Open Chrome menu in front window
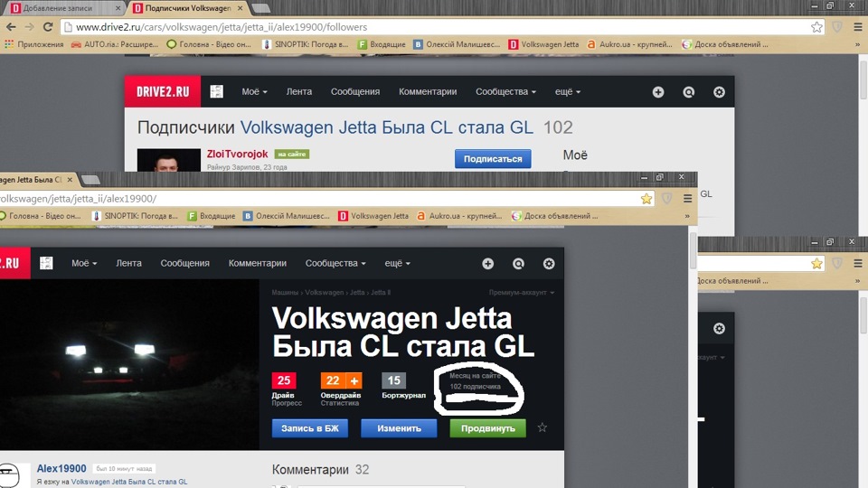This screenshot has height=488, width=868. click(687, 198)
